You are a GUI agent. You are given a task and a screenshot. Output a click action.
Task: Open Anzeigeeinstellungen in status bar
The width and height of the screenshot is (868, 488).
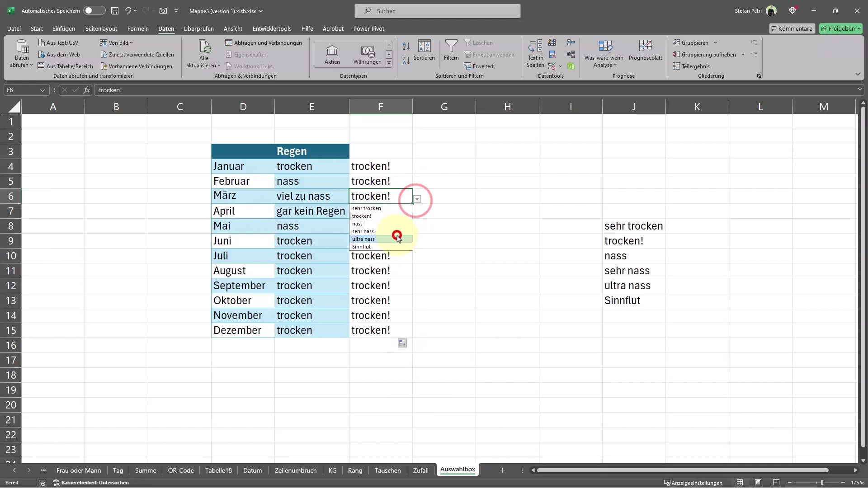693,483
